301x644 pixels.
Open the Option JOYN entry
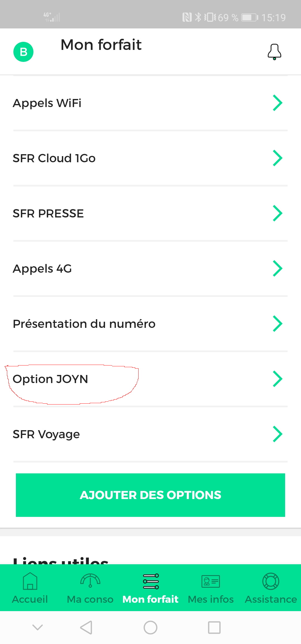(50, 379)
